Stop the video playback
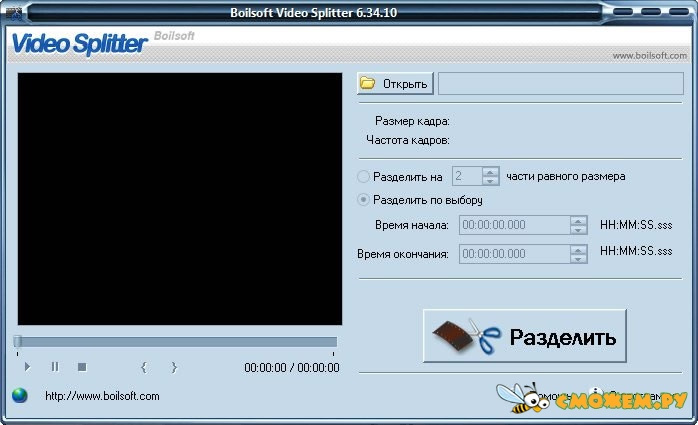The image size is (698, 425). pos(82,367)
